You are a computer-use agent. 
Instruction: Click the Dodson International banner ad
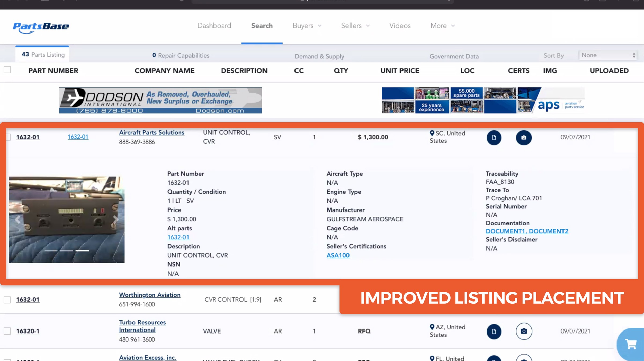pyautogui.click(x=160, y=101)
